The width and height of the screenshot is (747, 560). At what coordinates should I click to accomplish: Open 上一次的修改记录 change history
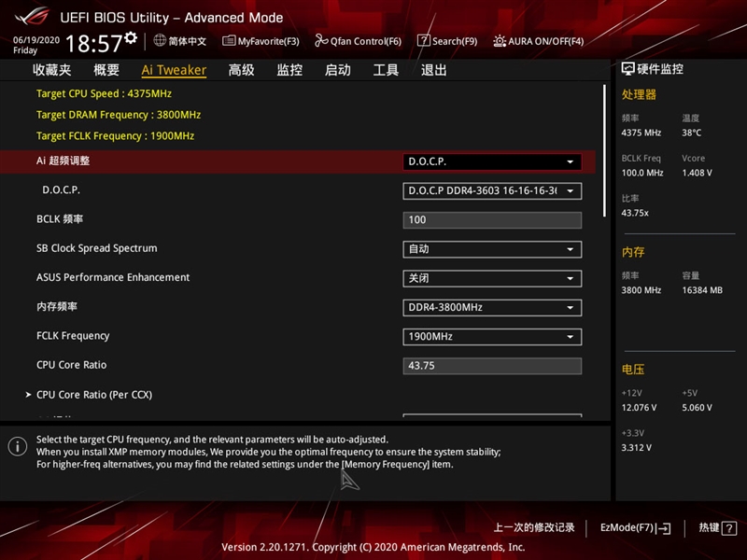click(536, 526)
